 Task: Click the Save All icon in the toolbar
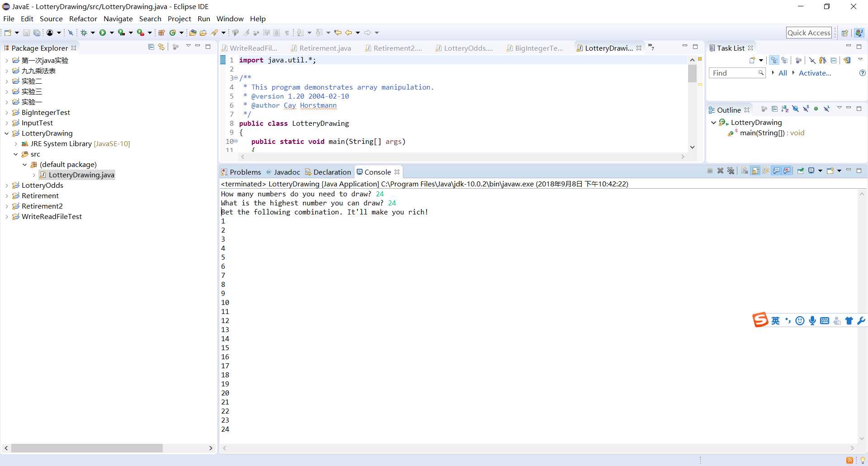coord(37,33)
